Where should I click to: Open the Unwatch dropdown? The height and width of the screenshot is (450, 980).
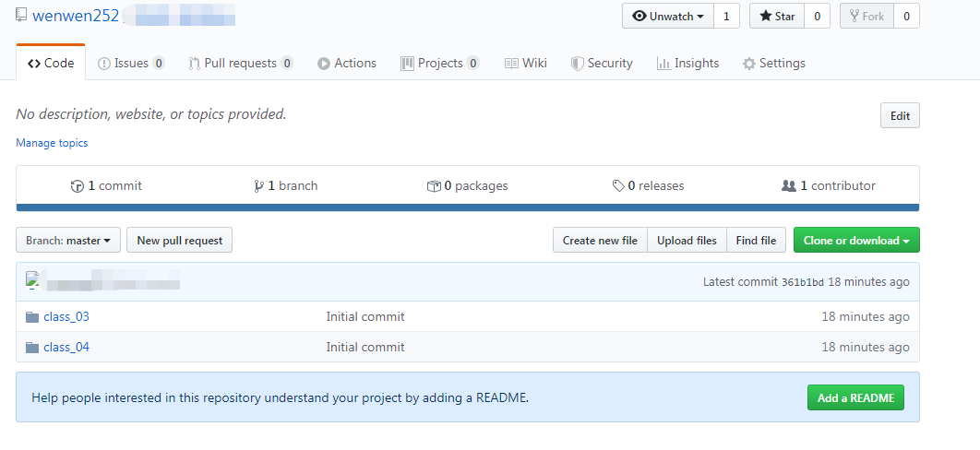pos(667,17)
